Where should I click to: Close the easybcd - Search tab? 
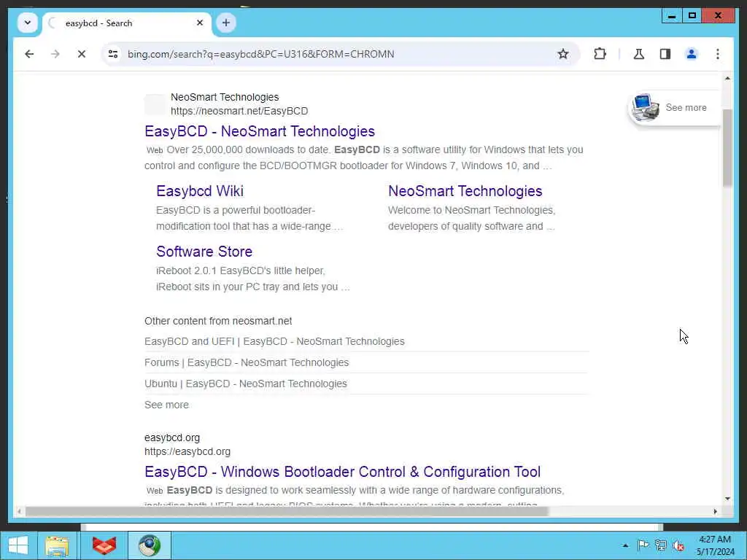(x=200, y=23)
